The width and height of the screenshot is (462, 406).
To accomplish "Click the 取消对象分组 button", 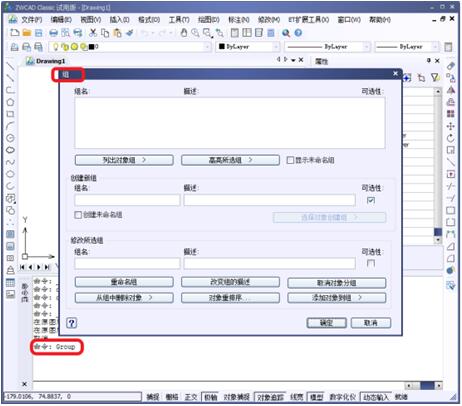I will (x=337, y=283).
